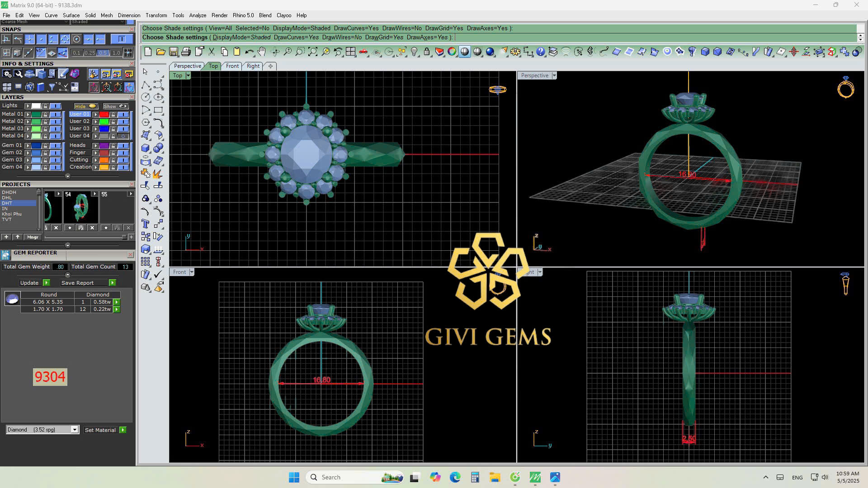Expand User 01 layer options arrow
Image resolution: width=868 pixels, height=488 pixels.
pyautogui.click(x=95, y=114)
